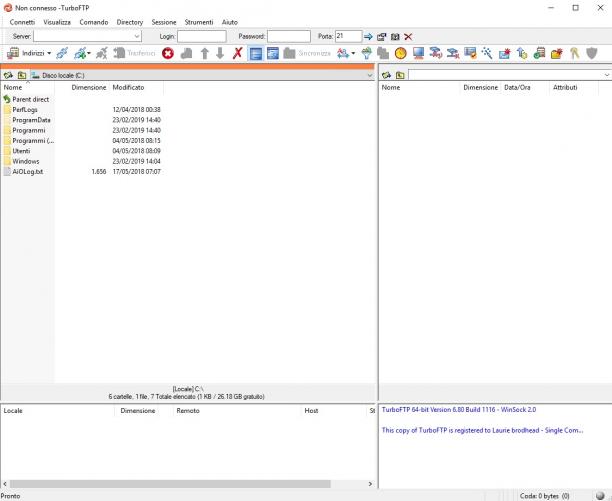Click local pane up-folder icon
Viewport: 612px width, 501px height.
(x=22, y=75)
